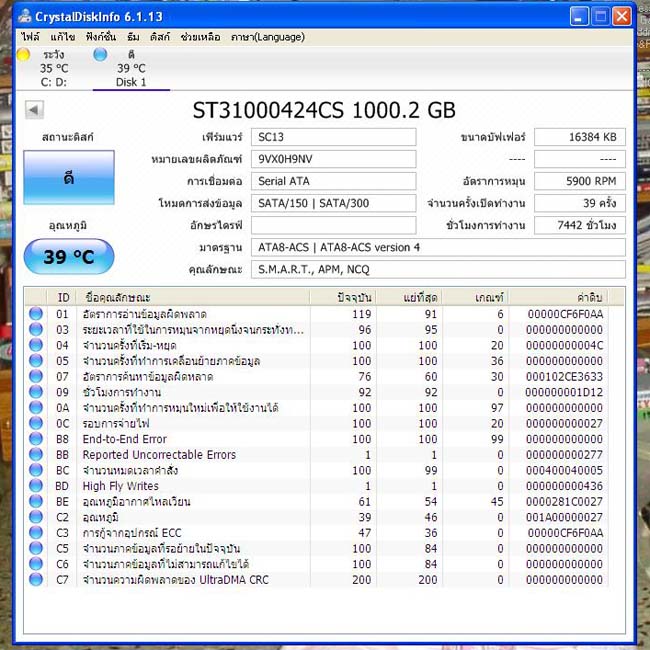
Task: Open the ไฟล์ (File) menu
Action: 31,37
